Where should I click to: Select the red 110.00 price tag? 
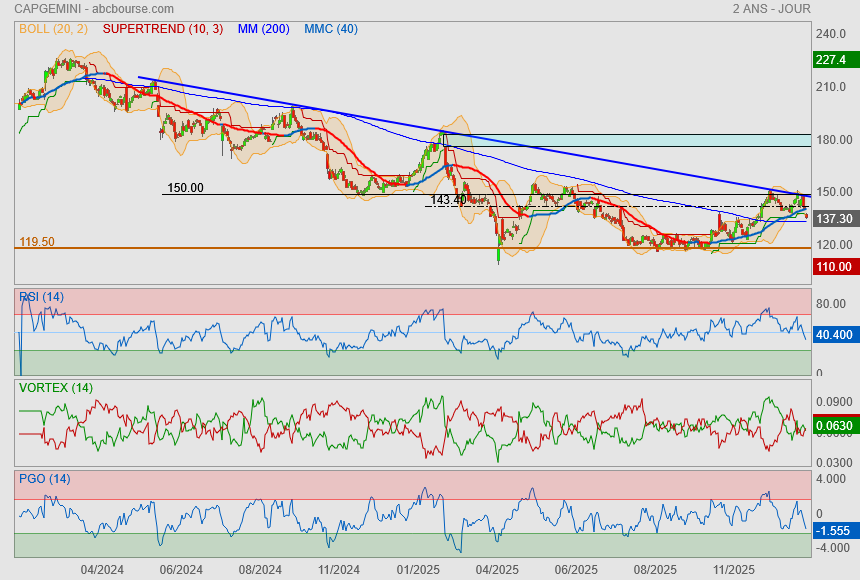(833, 267)
